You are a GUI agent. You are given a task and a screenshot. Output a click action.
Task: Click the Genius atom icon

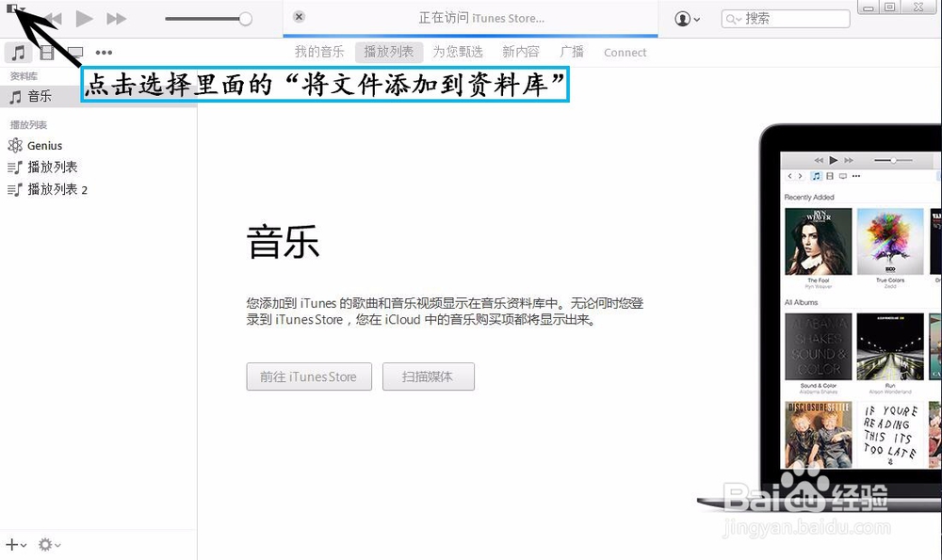[15, 145]
